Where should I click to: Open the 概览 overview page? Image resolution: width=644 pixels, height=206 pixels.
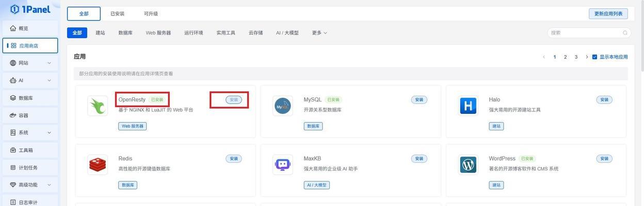click(x=30, y=28)
